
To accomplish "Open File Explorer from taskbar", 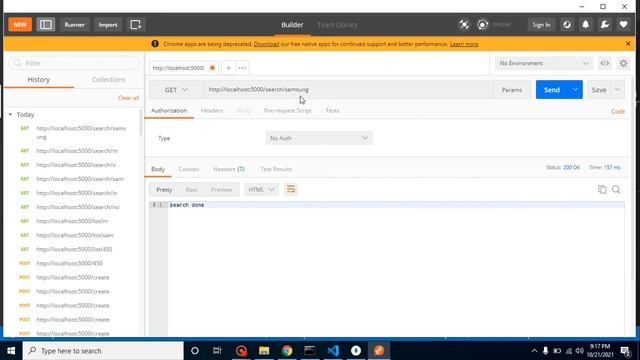I will click(x=264, y=351).
